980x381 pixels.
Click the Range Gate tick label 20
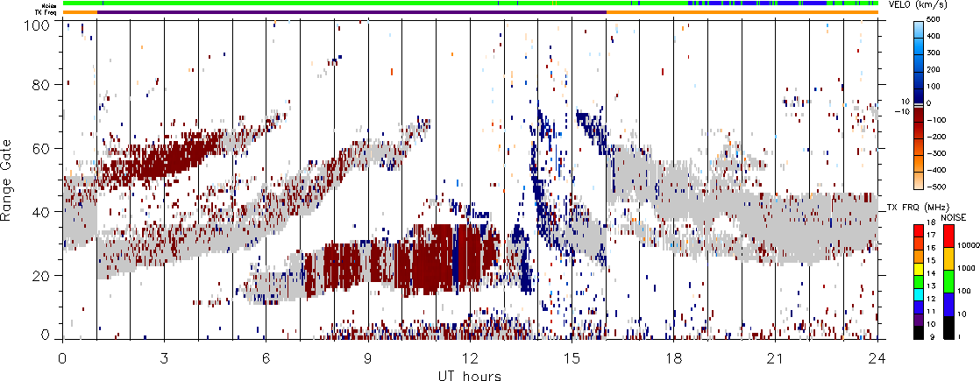tap(40, 275)
